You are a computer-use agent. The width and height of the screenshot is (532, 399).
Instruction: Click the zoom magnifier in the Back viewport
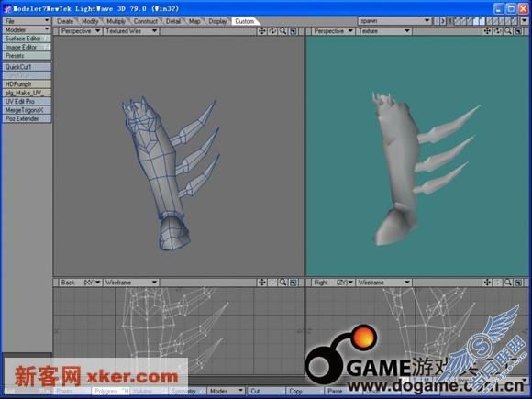coord(283,283)
